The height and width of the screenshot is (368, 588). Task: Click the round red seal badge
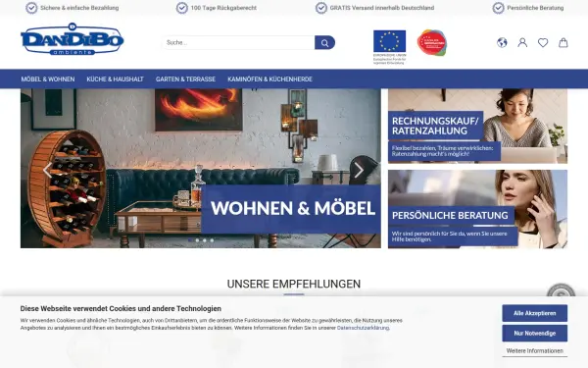432,43
